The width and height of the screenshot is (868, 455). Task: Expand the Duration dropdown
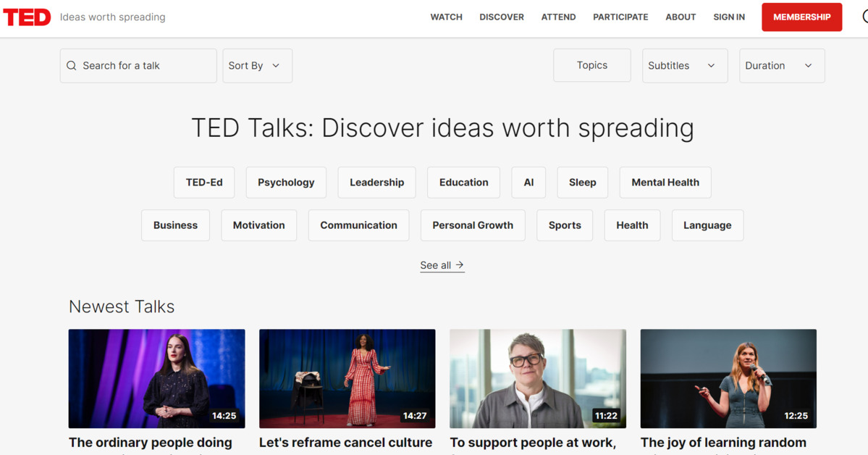(x=782, y=65)
